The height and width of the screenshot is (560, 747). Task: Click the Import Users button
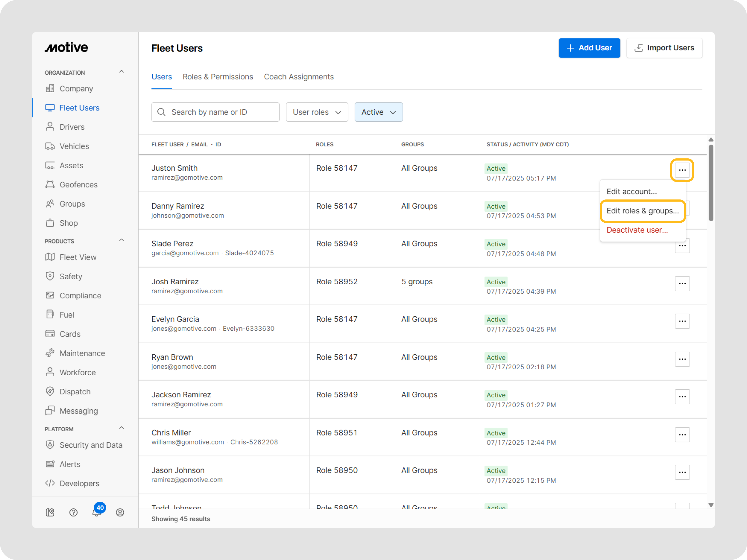click(x=664, y=48)
